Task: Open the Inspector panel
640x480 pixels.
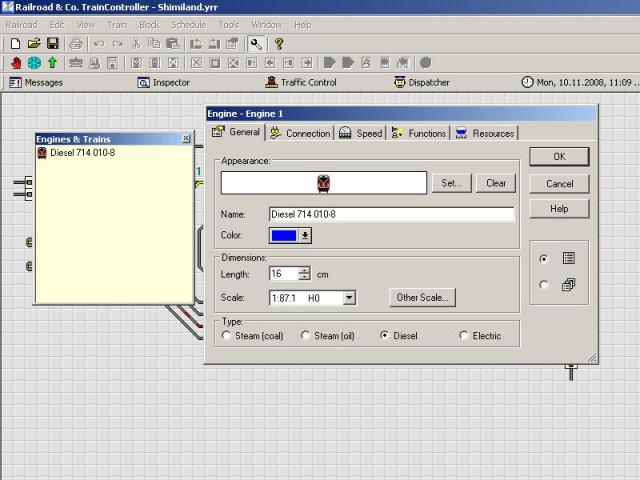Action: (x=163, y=82)
